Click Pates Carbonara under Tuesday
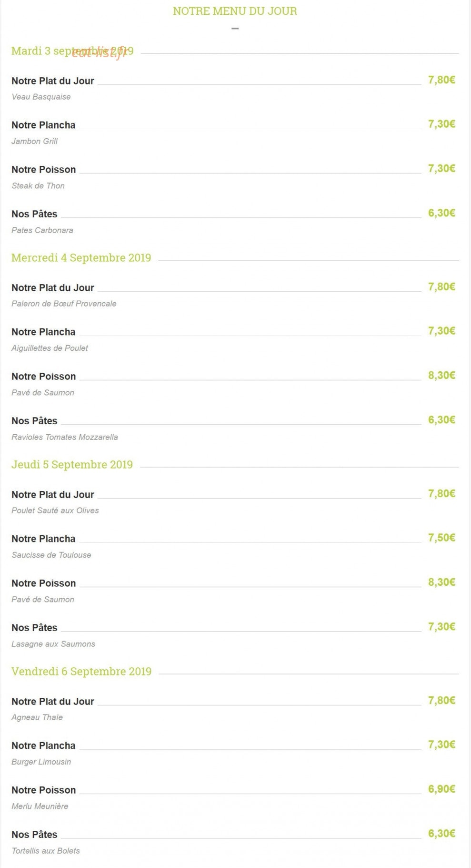The height and width of the screenshot is (868, 471). click(x=42, y=230)
